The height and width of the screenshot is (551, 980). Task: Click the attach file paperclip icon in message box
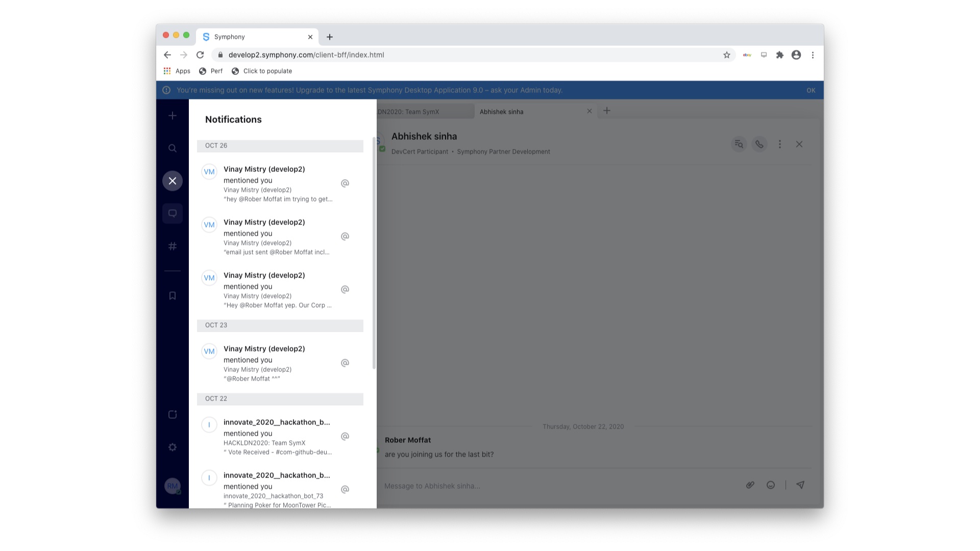click(x=750, y=485)
